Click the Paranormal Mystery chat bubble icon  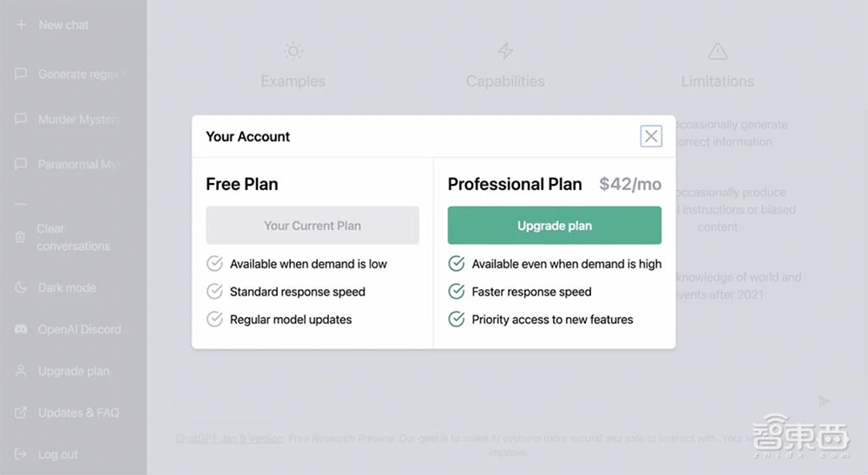pyautogui.click(x=21, y=164)
